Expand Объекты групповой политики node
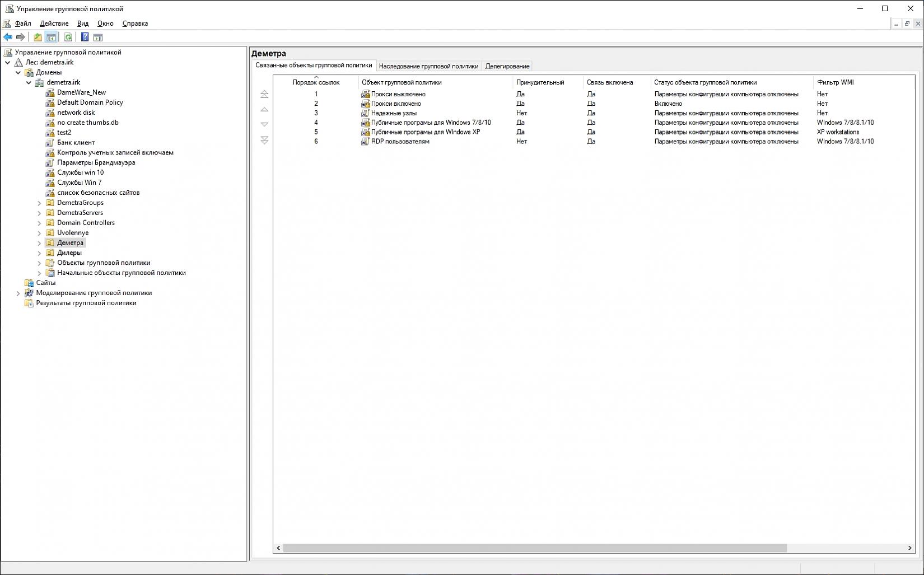This screenshot has height=575, width=924. 39,263
